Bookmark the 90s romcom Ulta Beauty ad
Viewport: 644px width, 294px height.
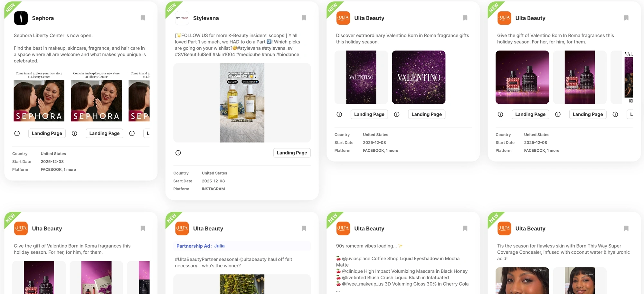point(465,228)
